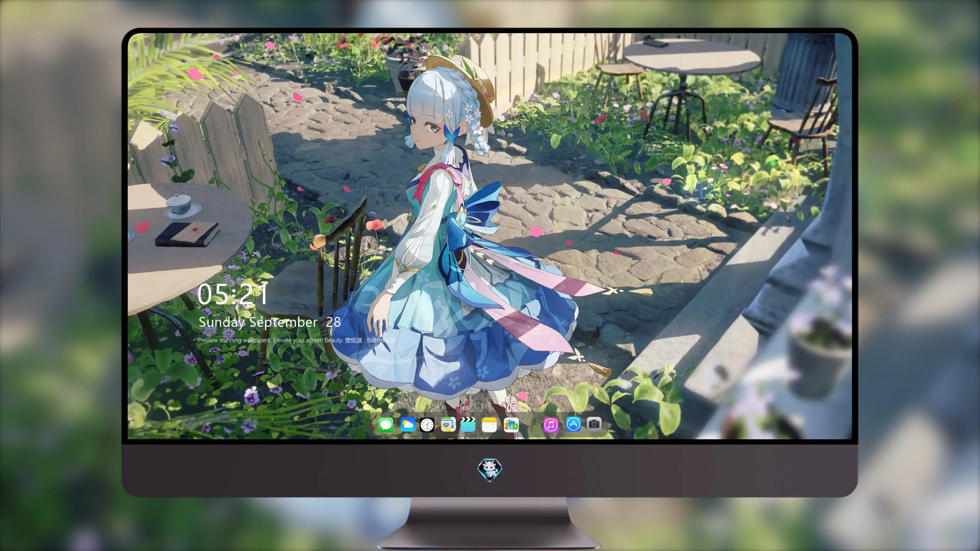Launch the Maps app from the dock
Screen dimensions: 980x551
click(448, 424)
